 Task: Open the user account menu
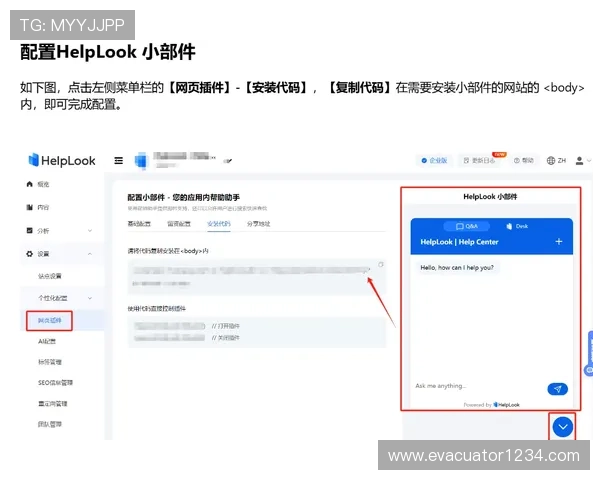[583, 161]
